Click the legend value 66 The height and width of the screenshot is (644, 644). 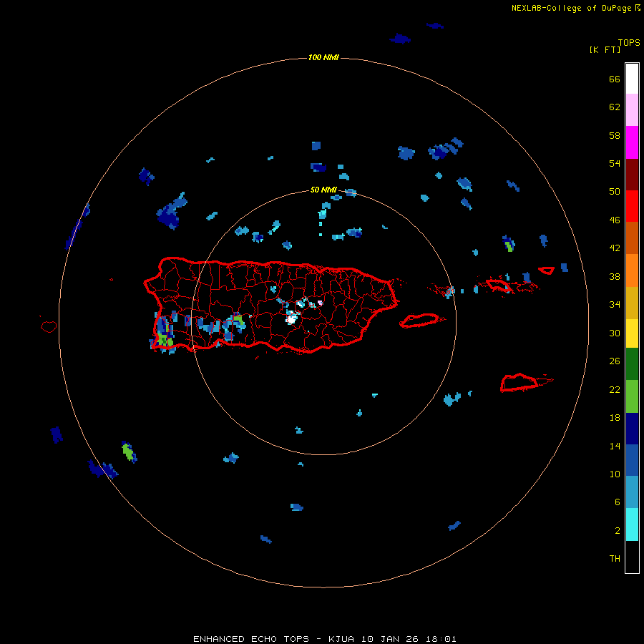pyautogui.click(x=615, y=79)
